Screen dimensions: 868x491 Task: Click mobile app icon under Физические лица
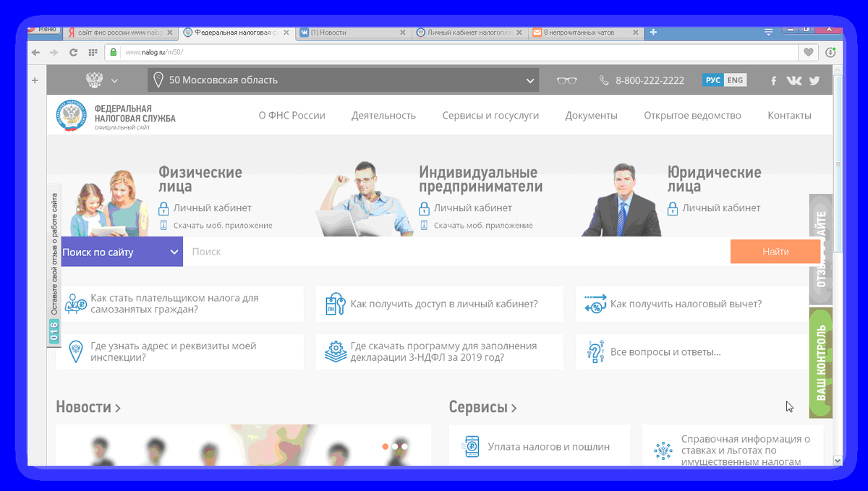coord(163,225)
